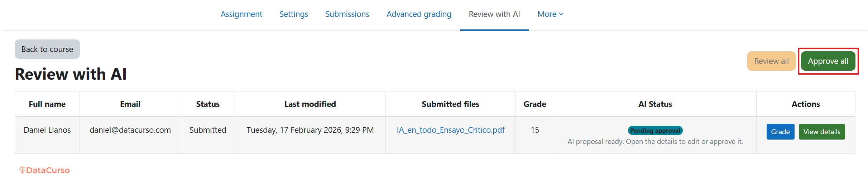Click the DataCurso brain logo icon
Image resolution: width=868 pixels, height=188 pixels.
22,170
